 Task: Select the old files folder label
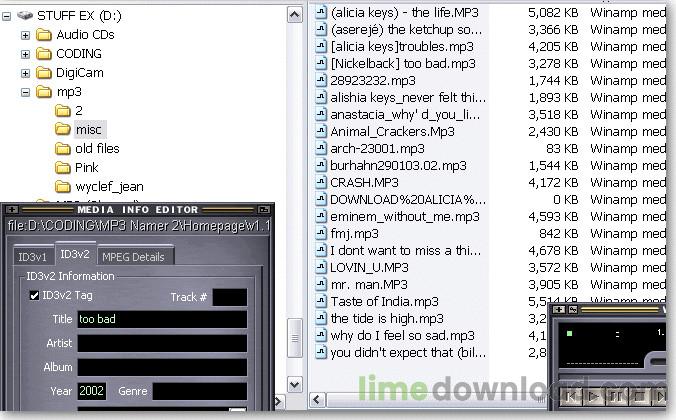pyautogui.click(x=97, y=148)
